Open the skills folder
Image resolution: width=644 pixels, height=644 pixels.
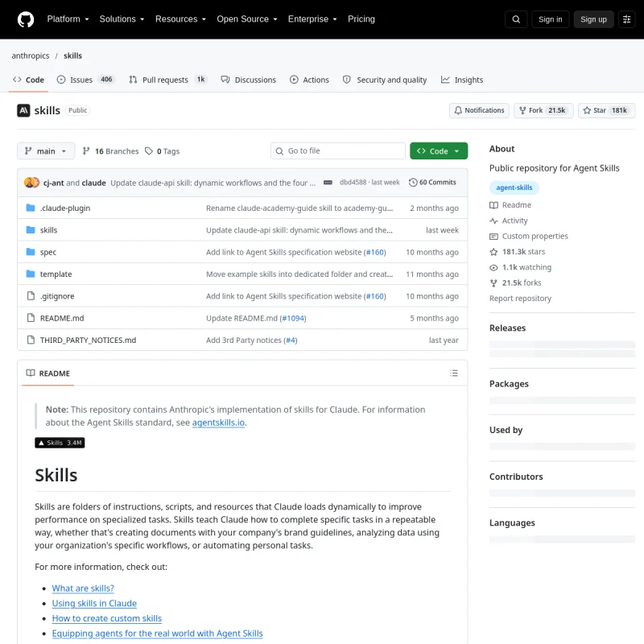click(48, 230)
